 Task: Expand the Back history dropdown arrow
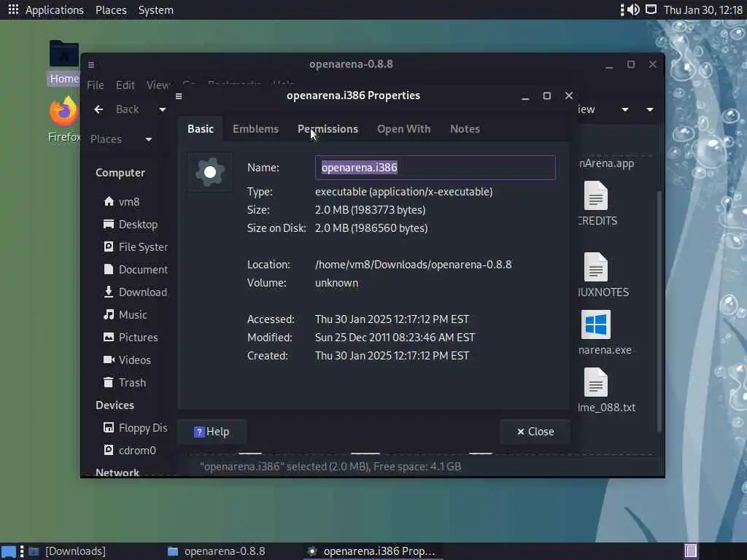pyautogui.click(x=163, y=109)
